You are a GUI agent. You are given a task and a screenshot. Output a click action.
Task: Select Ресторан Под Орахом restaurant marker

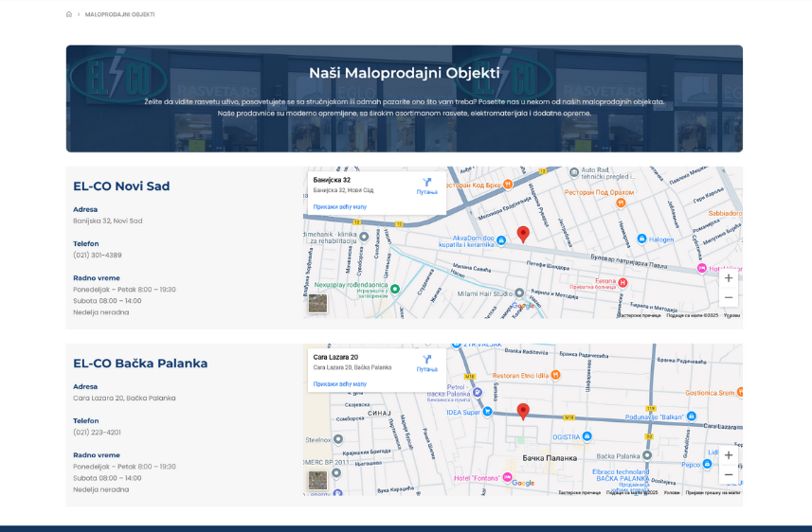pos(621,203)
